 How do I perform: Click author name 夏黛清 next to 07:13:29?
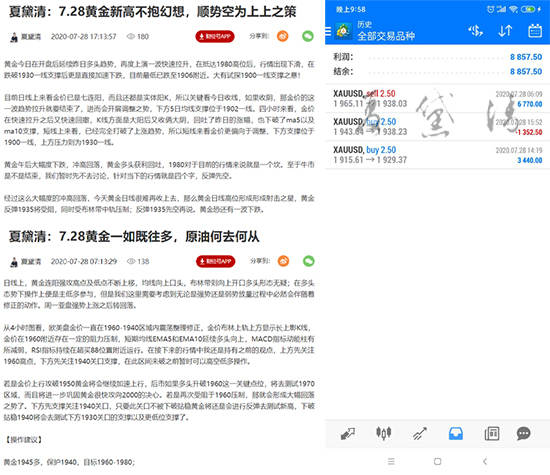31,262
